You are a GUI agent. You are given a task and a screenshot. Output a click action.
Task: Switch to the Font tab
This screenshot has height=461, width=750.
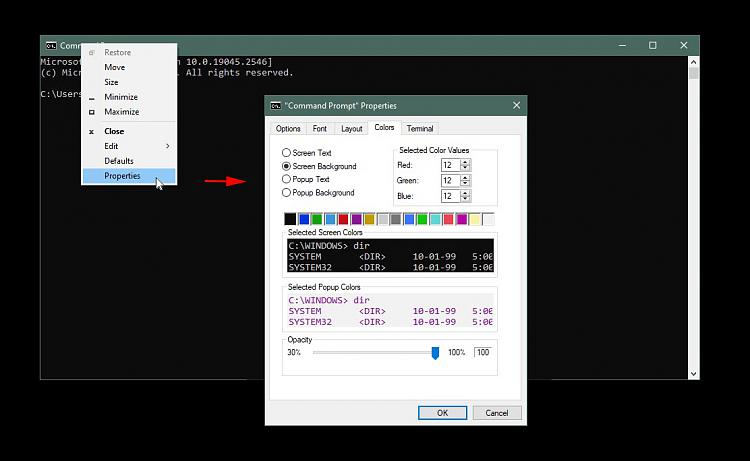click(x=320, y=129)
